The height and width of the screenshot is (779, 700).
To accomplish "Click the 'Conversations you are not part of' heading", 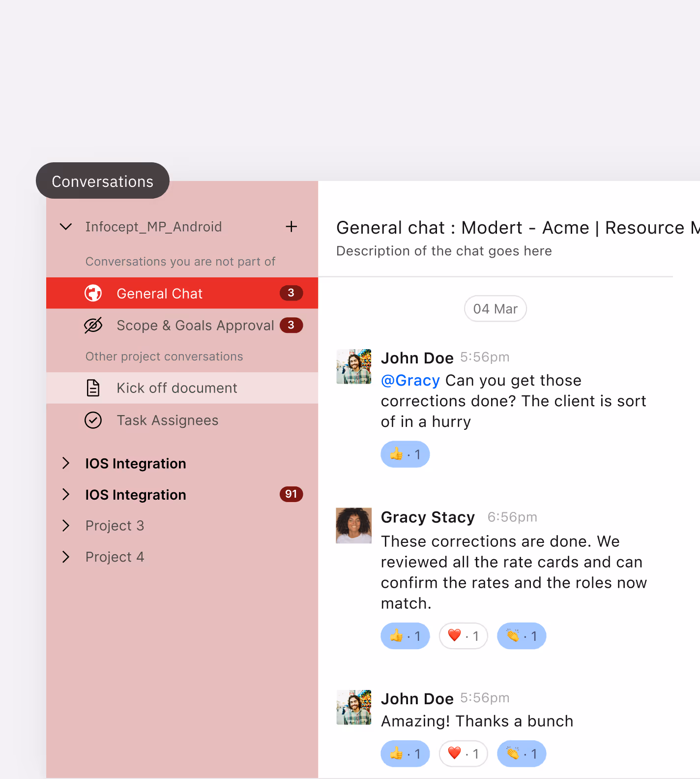I will coord(180,262).
